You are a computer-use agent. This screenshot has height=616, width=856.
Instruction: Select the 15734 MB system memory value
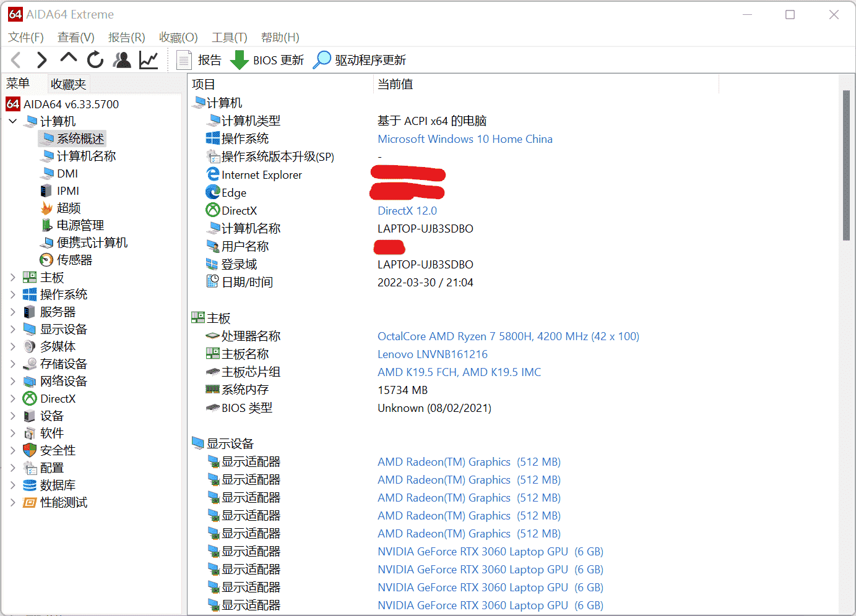[403, 390]
